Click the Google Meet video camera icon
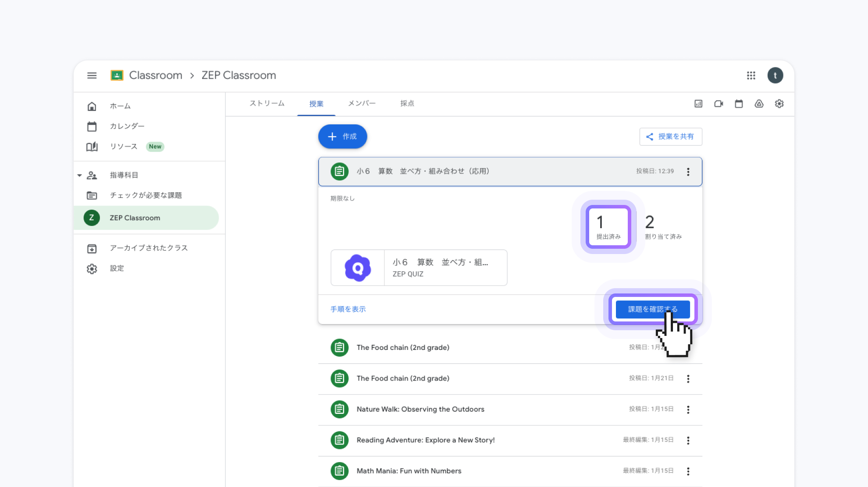The width and height of the screenshot is (868, 487). click(719, 104)
